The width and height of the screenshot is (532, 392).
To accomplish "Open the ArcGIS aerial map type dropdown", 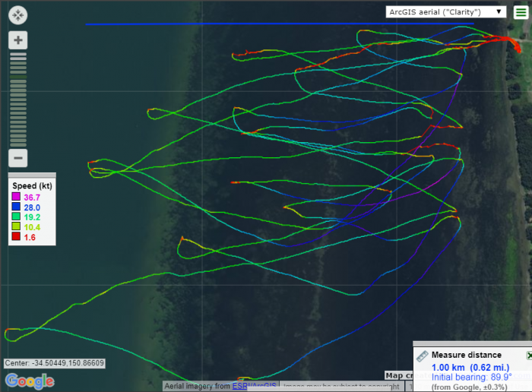I will click(445, 11).
